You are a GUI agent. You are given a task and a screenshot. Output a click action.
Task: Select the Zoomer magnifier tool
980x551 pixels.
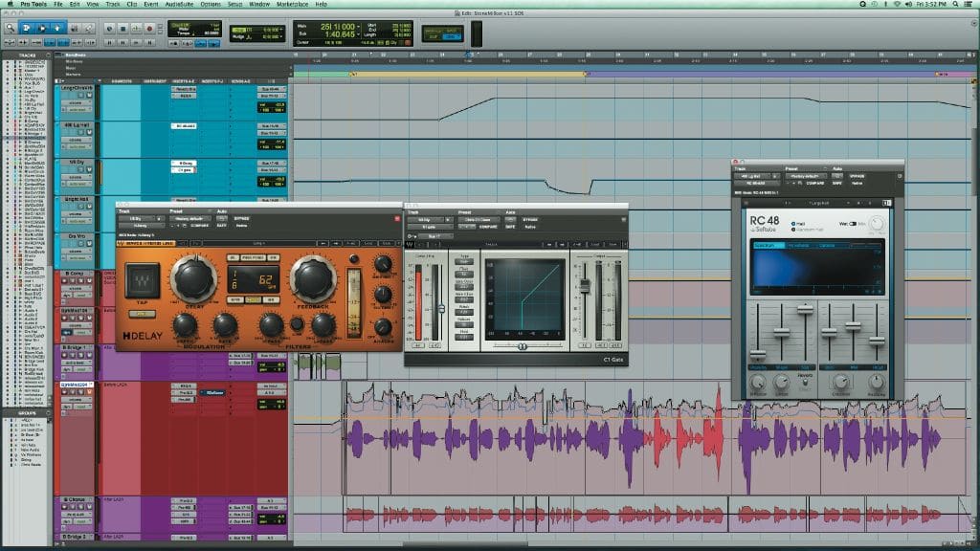pyautogui.click(x=11, y=28)
